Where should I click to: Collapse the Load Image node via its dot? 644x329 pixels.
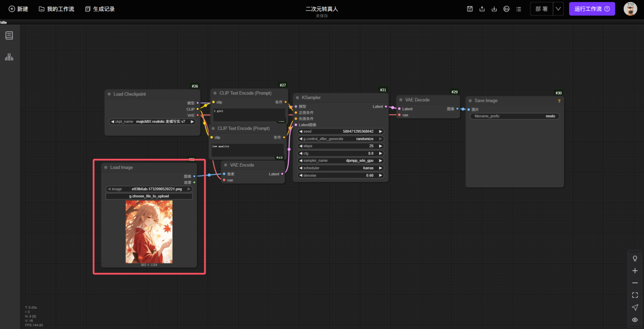tap(106, 168)
